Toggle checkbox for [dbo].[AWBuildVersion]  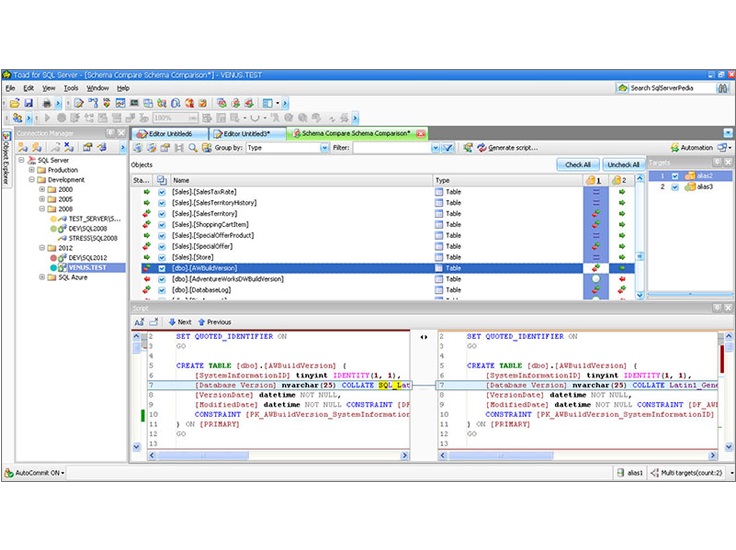[161, 268]
